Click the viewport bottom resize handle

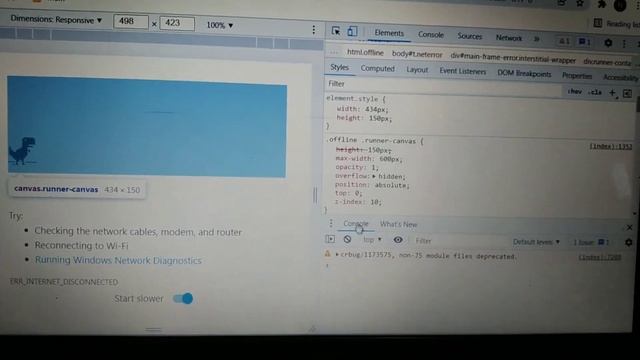[x=153, y=329]
